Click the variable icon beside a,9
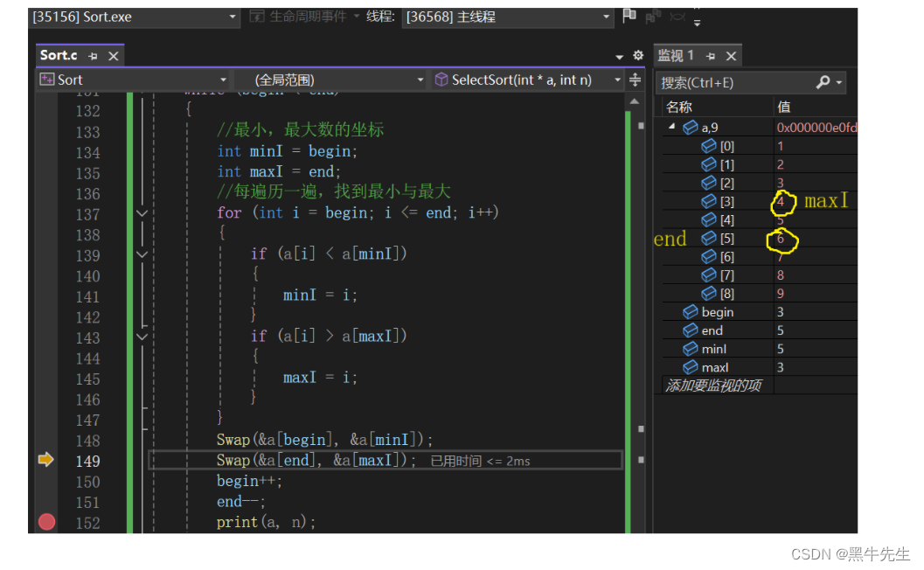The height and width of the screenshot is (570, 924). [690, 128]
